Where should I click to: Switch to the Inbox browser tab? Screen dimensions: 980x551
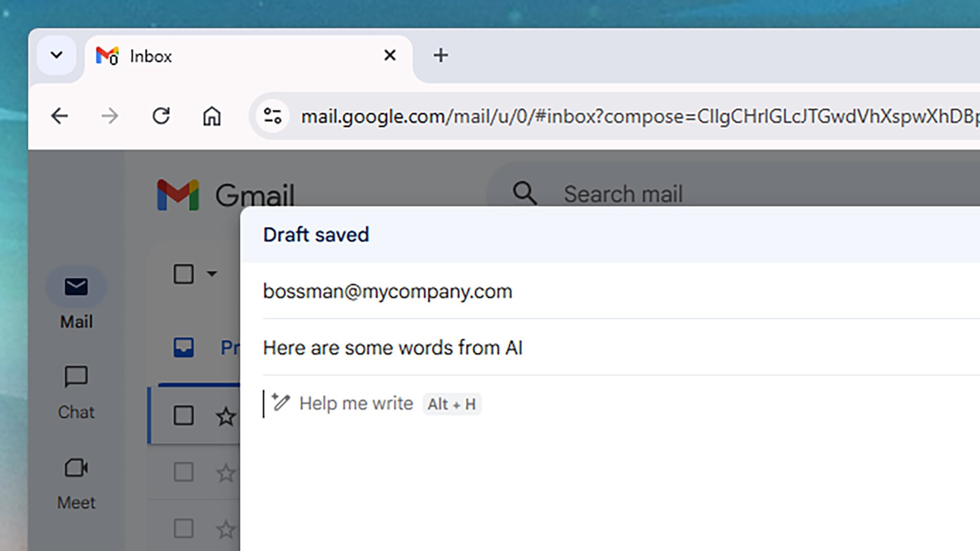point(150,55)
